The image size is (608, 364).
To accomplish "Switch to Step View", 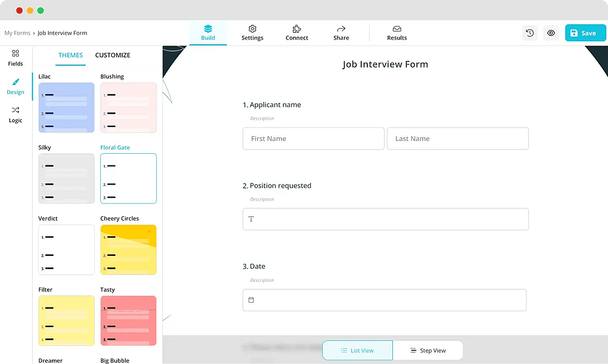I will click(x=427, y=351).
